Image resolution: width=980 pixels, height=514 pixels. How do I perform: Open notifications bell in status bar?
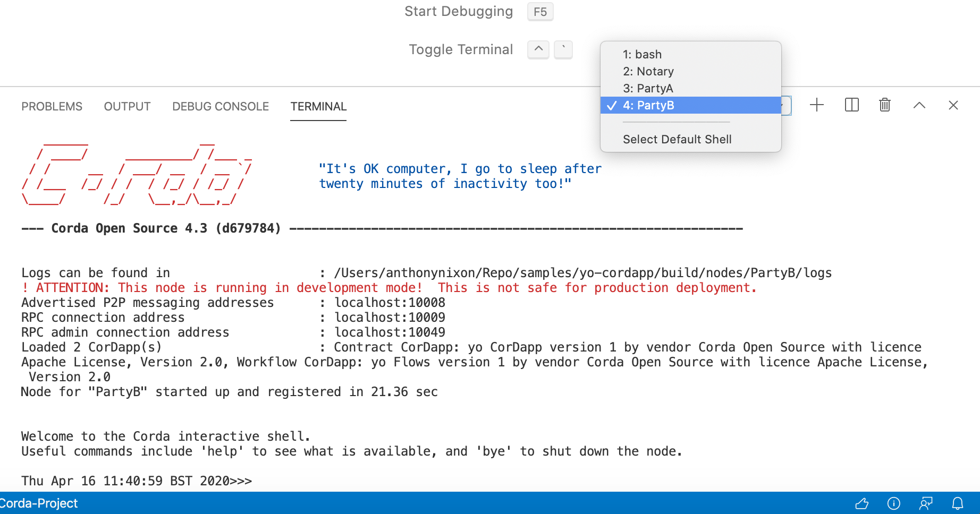point(958,503)
